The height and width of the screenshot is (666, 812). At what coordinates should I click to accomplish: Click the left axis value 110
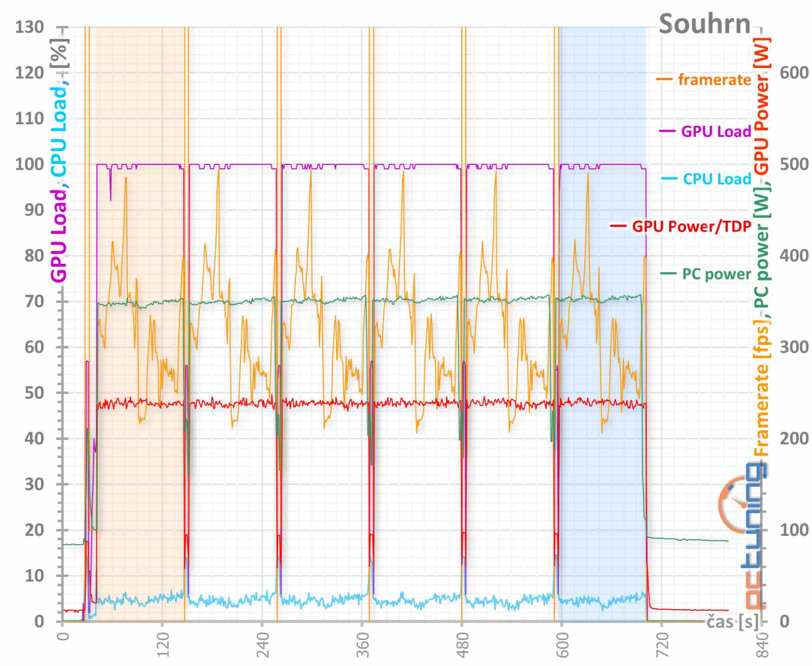tap(29, 118)
